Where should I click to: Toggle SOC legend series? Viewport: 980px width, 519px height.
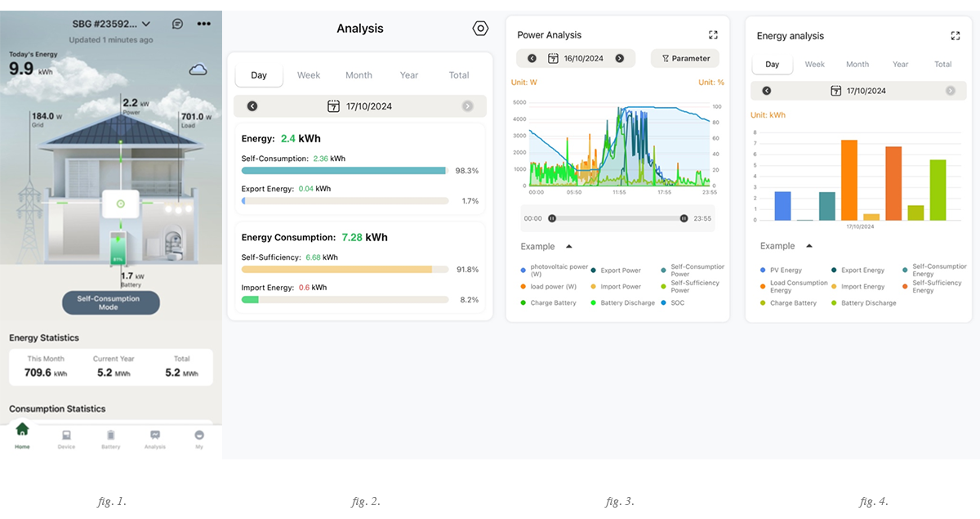point(672,303)
